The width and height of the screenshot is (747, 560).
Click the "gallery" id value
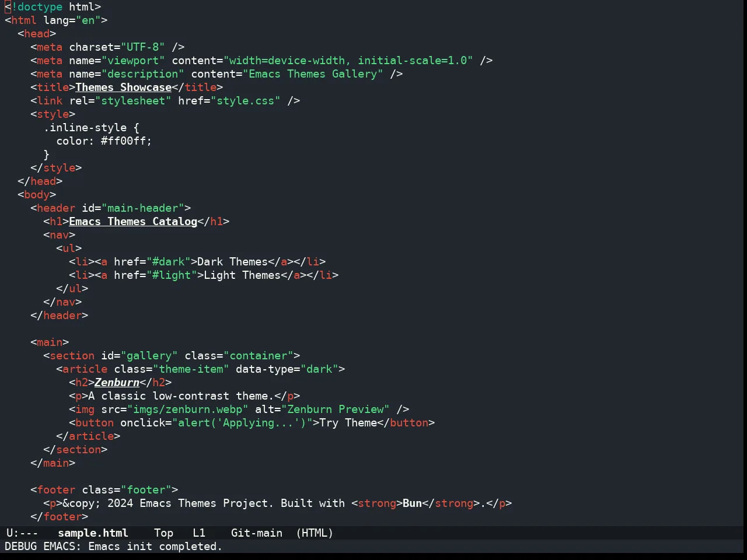tap(149, 355)
